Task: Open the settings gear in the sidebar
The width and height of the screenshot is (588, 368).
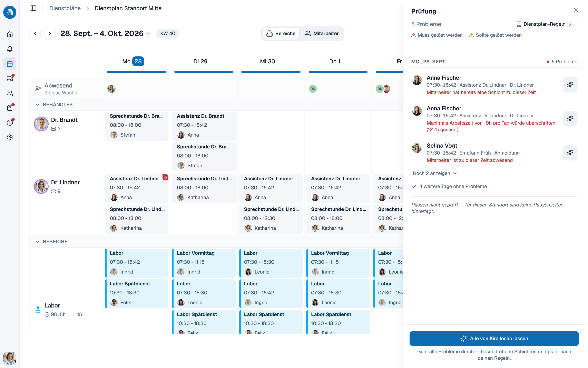Action: click(10, 138)
